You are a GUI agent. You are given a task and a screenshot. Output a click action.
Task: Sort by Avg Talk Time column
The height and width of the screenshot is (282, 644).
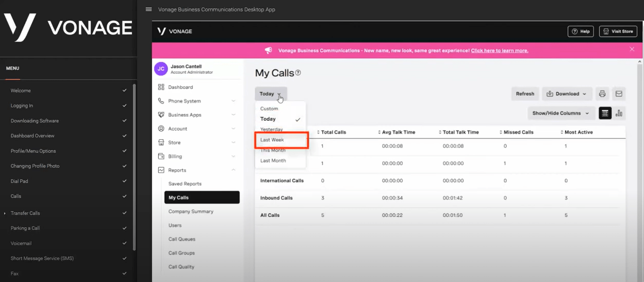point(397,132)
